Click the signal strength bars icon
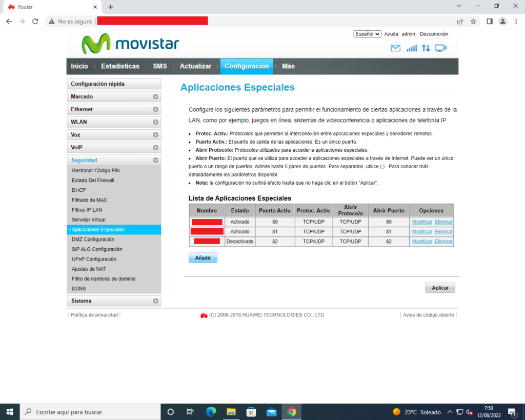The image size is (525, 420). 411,48
